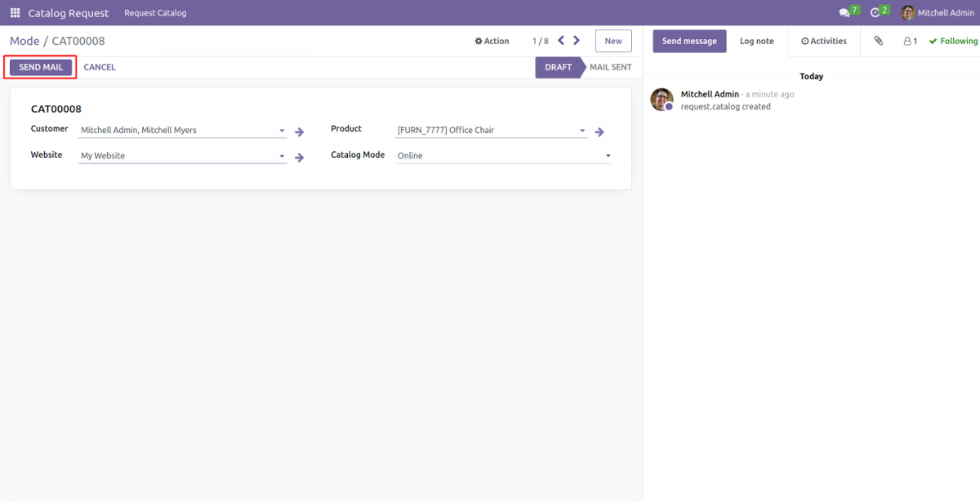Open the Request Catalog menu
Viewport: 980px width, 501px height.
pyautogui.click(x=155, y=12)
